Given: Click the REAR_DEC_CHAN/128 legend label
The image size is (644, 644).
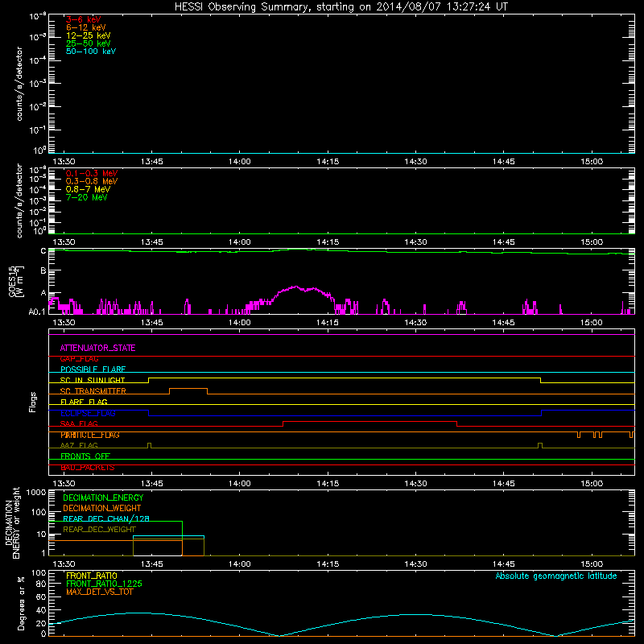Looking at the screenshot, I should point(106,518).
